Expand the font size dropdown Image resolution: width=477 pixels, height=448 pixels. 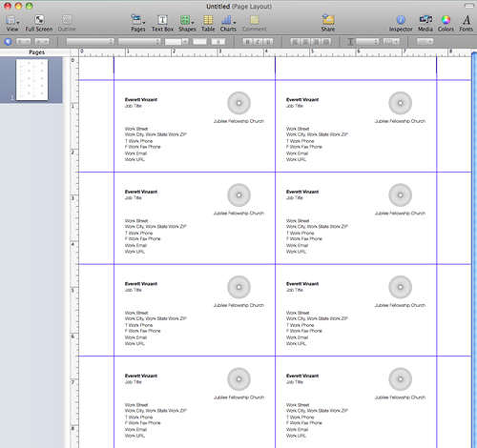[x=176, y=42]
